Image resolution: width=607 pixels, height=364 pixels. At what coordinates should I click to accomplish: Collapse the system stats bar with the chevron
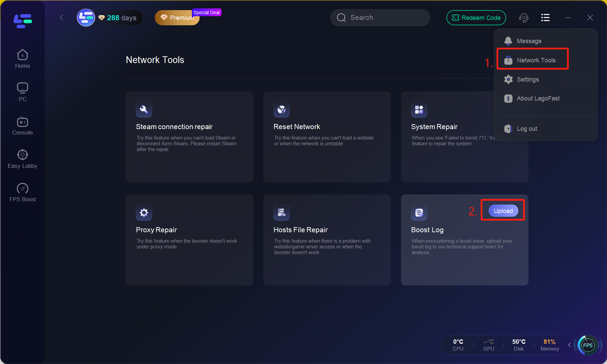[x=569, y=345]
